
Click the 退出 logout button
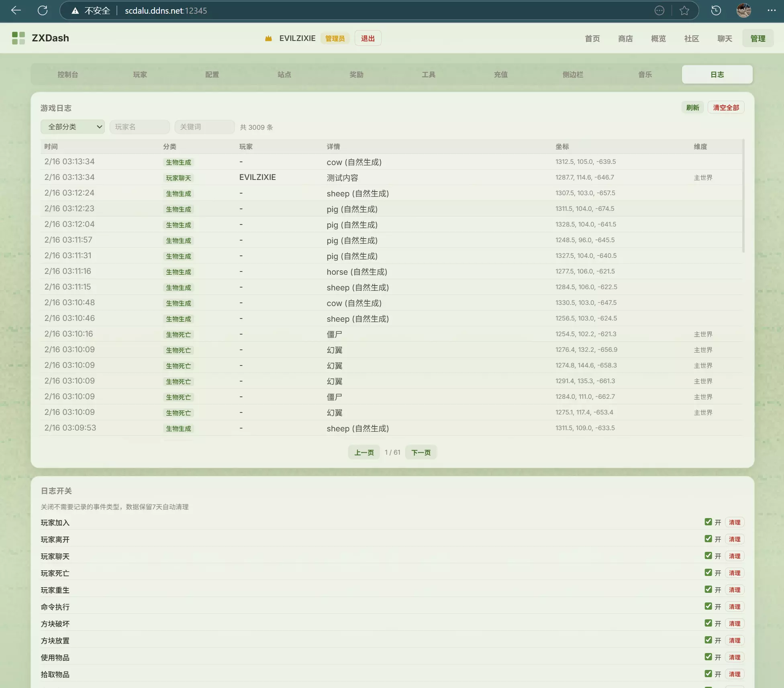coord(368,38)
